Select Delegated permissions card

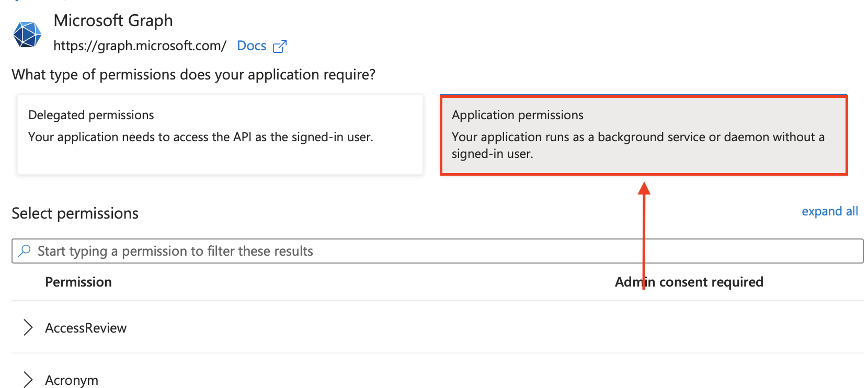220,134
